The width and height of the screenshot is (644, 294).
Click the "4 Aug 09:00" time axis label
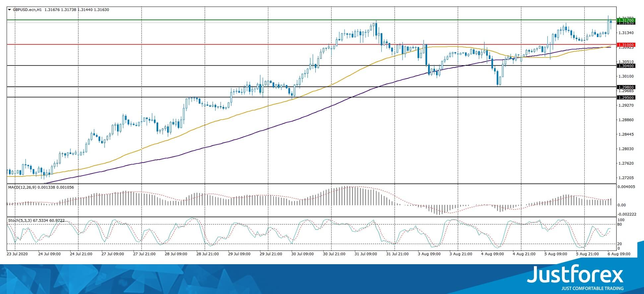coord(492,254)
